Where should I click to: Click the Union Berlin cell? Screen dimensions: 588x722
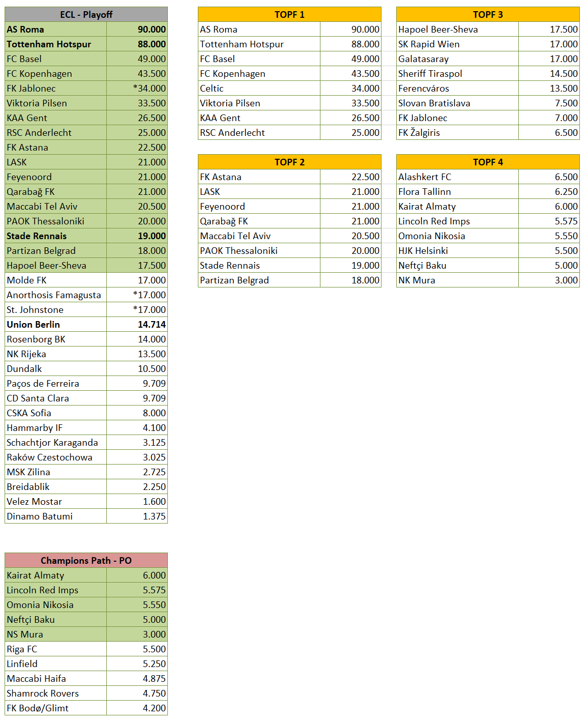coord(56,324)
